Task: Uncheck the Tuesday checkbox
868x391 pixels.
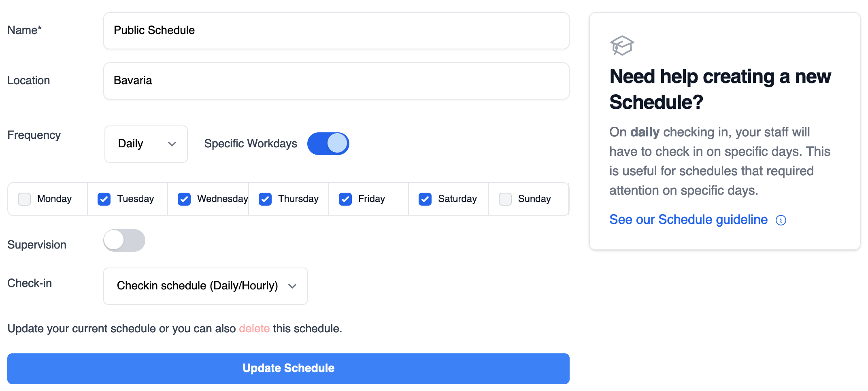Action: pyautogui.click(x=104, y=199)
